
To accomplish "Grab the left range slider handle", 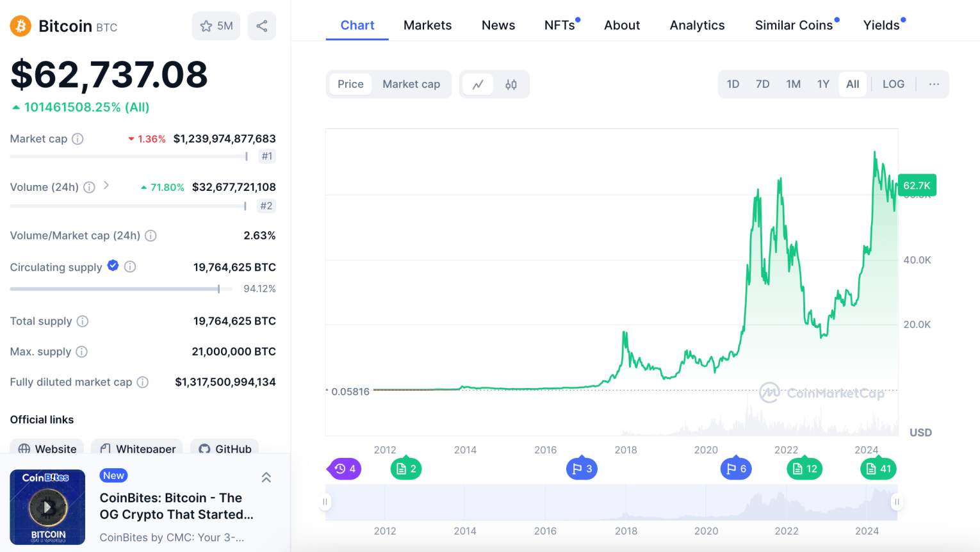I will (325, 502).
